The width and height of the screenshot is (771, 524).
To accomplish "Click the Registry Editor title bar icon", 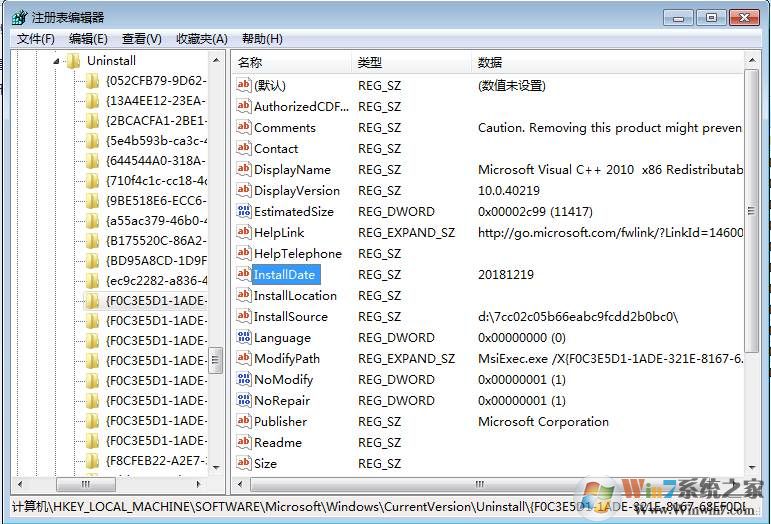I will pos(18,17).
